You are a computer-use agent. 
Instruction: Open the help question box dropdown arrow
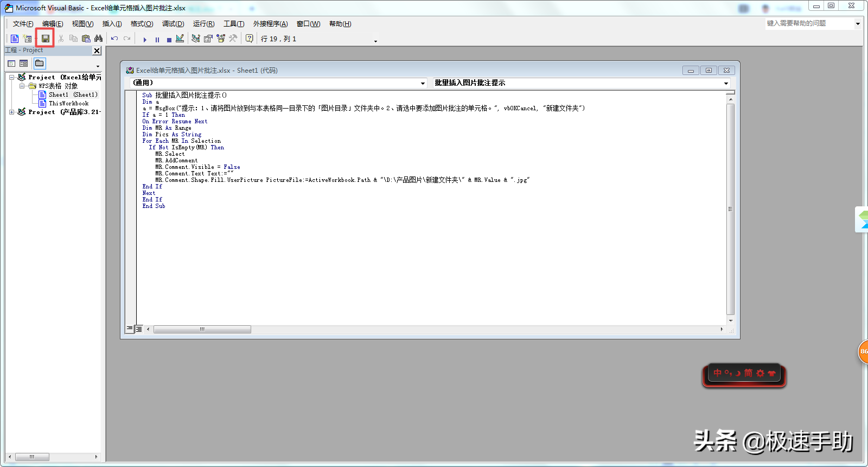(x=858, y=24)
